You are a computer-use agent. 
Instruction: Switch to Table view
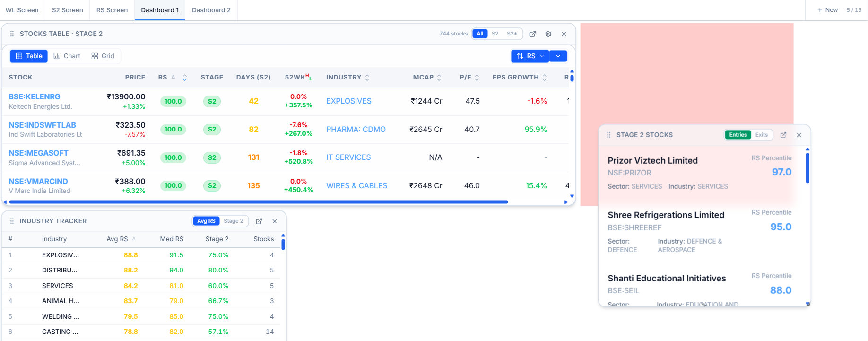pyautogui.click(x=29, y=56)
